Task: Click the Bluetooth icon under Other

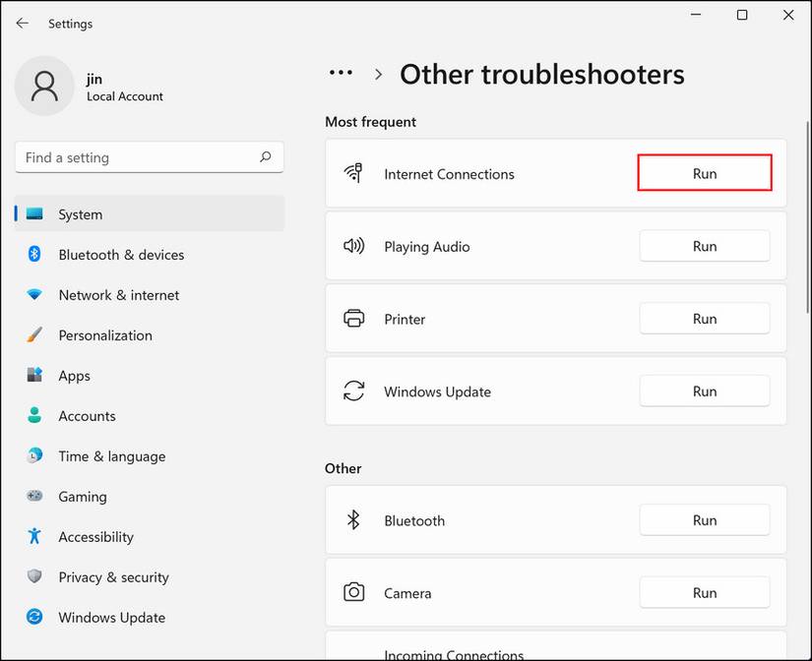Action: click(x=354, y=520)
